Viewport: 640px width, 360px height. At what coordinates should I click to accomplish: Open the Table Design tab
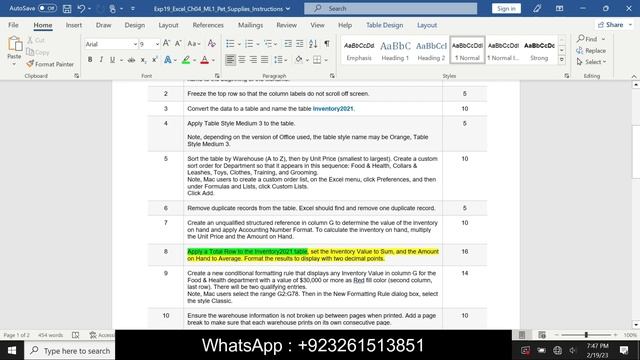click(384, 25)
